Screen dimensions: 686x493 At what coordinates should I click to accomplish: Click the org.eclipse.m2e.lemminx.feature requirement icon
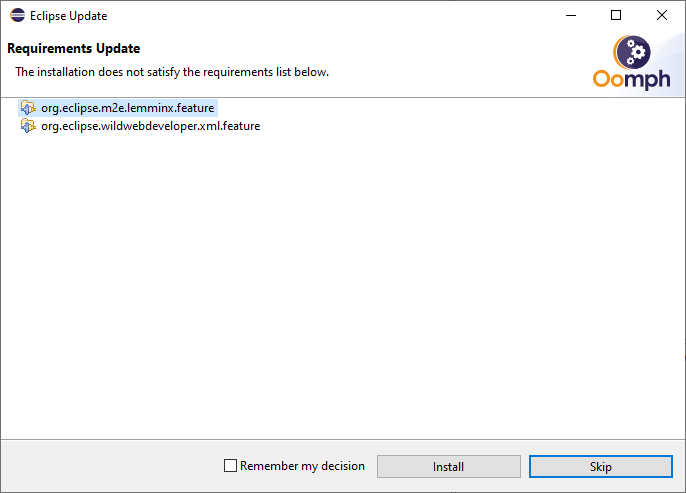click(28, 108)
